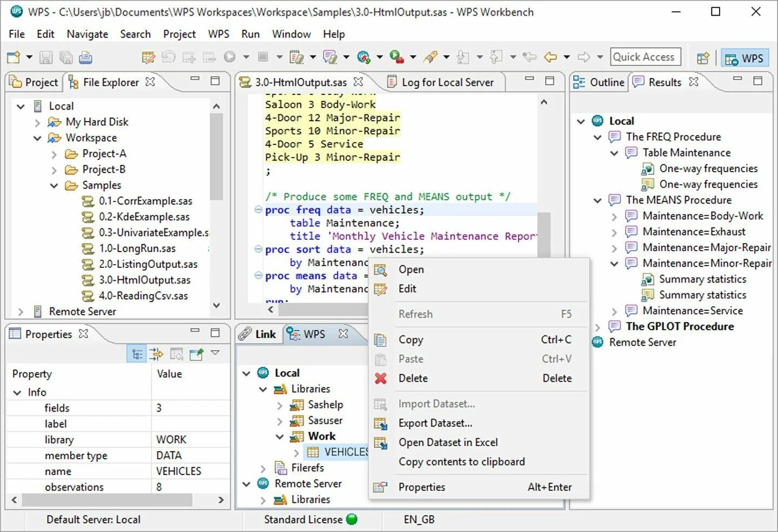The width and height of the screenshot is (778, 532).
Task: Open the Properties view menu triangle
Action: coord(215,353)
